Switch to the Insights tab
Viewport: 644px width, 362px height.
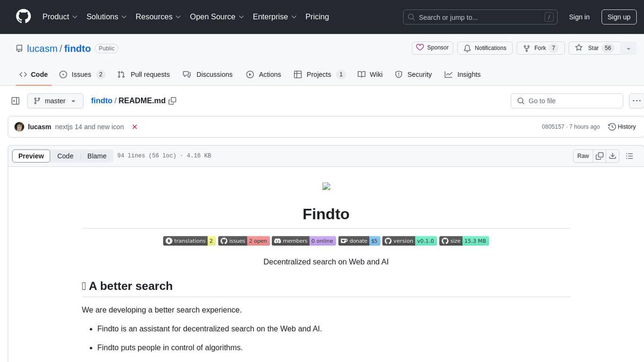pos(463,74)
